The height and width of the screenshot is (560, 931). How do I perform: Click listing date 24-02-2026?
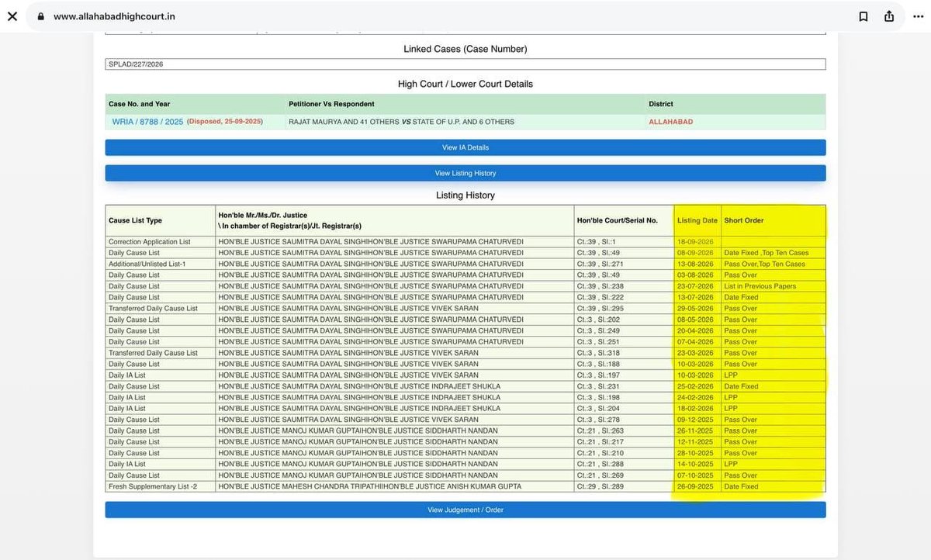pyautogui.click(x=695, y=397)
